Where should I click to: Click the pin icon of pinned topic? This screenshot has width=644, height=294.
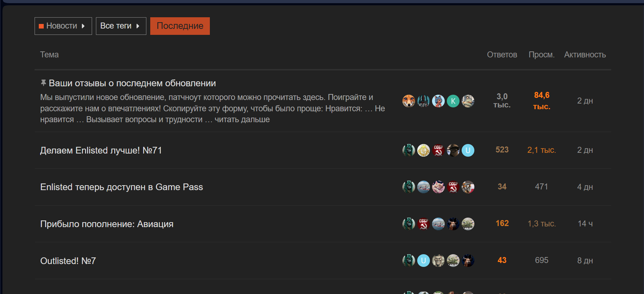pyautogui.click(x=43, y=83)
